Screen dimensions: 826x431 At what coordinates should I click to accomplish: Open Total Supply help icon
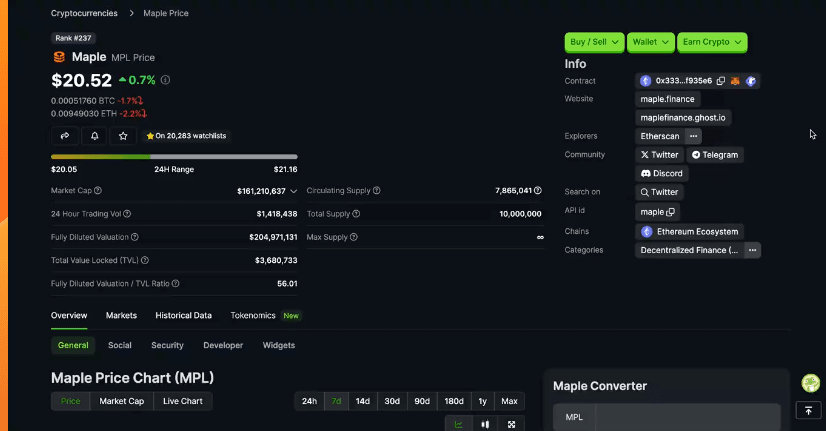coord(356,214)
